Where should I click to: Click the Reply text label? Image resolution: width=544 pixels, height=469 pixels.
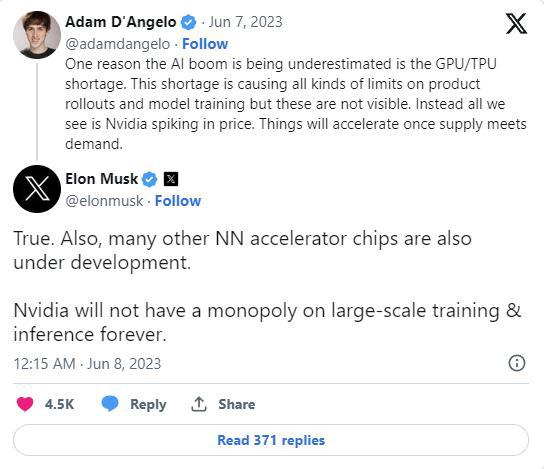[148, 404]
